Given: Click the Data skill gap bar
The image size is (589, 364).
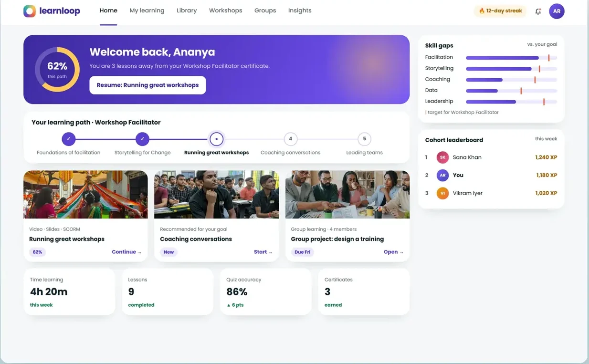Looking at the screenshot, I should (x=511, y=91).
